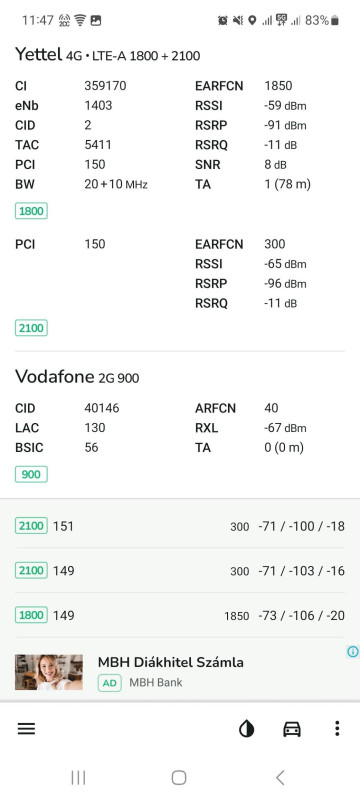The width and height of the screenshot is (360, 800).
Task: Tap the AD label next to MBH Bank
Action: click(110, 683)
